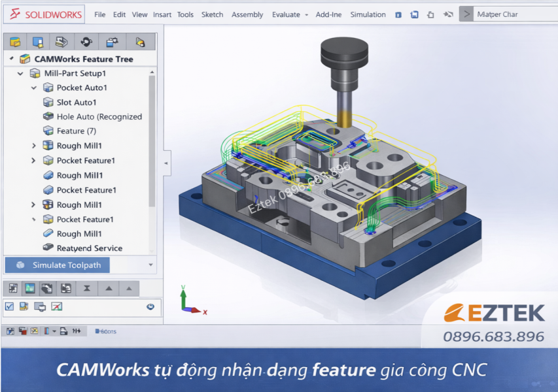
Task: Toggle the third button in lower panel toolbar
Action: (x=47, y=288)
